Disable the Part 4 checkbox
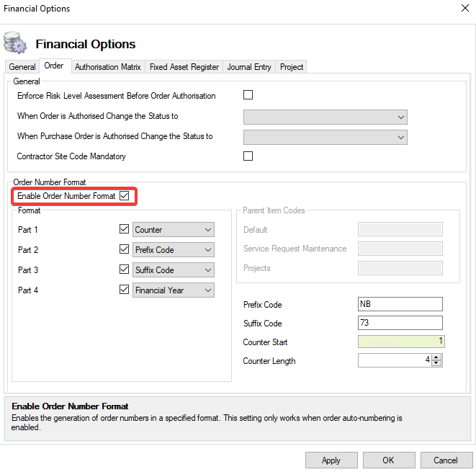476x472 pixels. (125, 290)
